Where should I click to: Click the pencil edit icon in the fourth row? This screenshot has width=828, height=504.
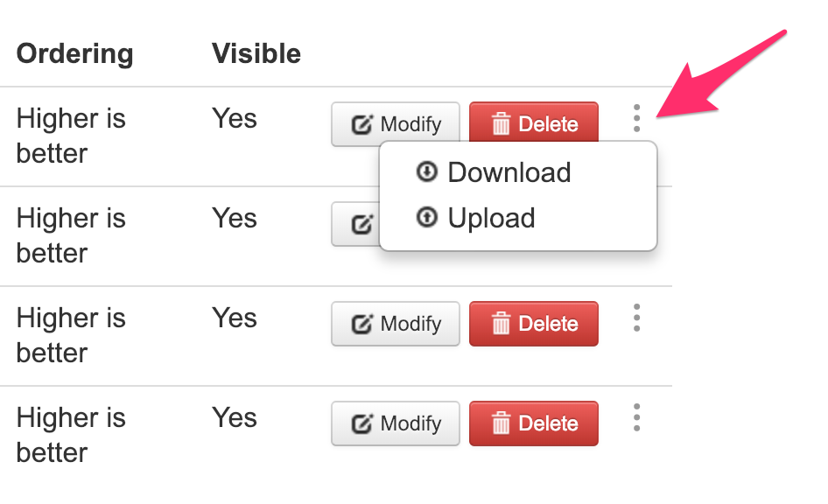[361, 423]
